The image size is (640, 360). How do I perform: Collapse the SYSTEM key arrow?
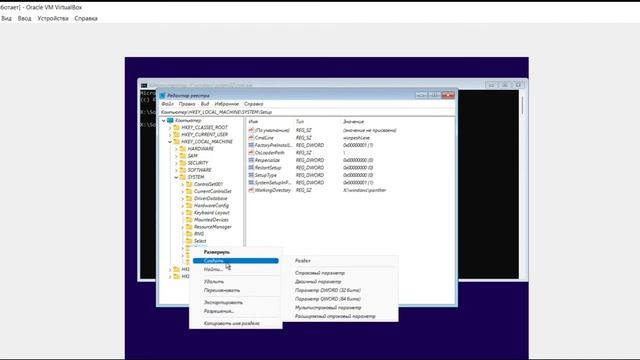(x=176, y=177)
